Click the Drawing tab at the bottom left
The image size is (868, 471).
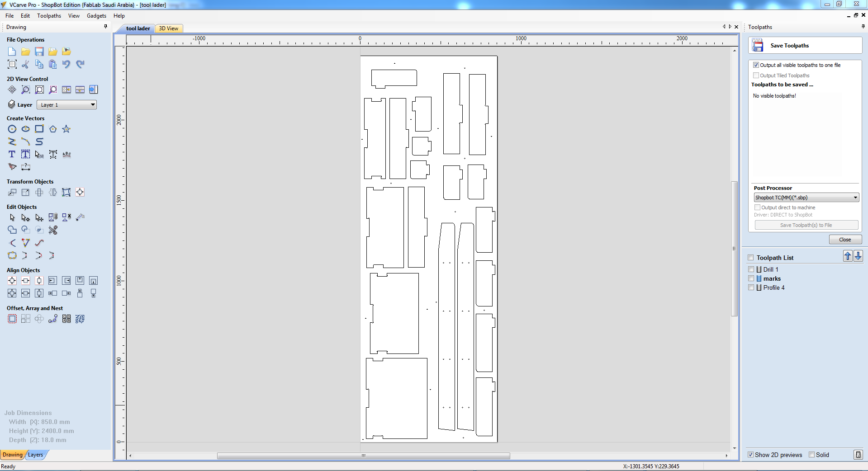(13, 455)
